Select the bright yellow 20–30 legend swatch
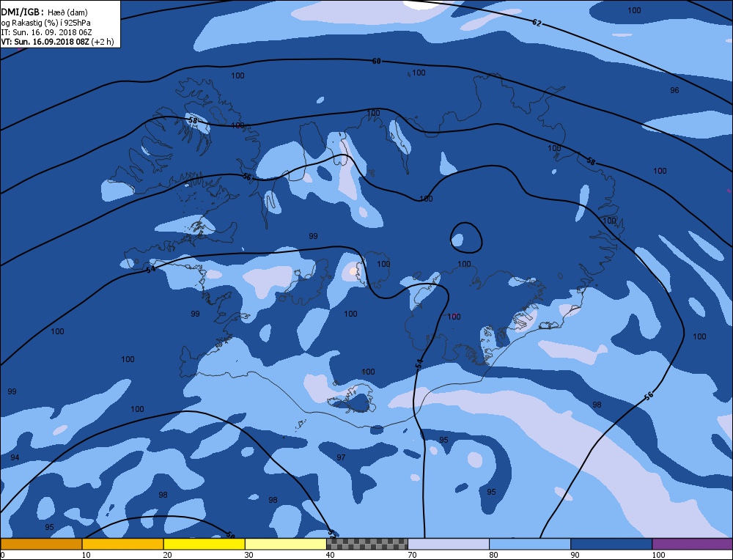The height and width of the screenshot is (560, 733). (204, 544)
